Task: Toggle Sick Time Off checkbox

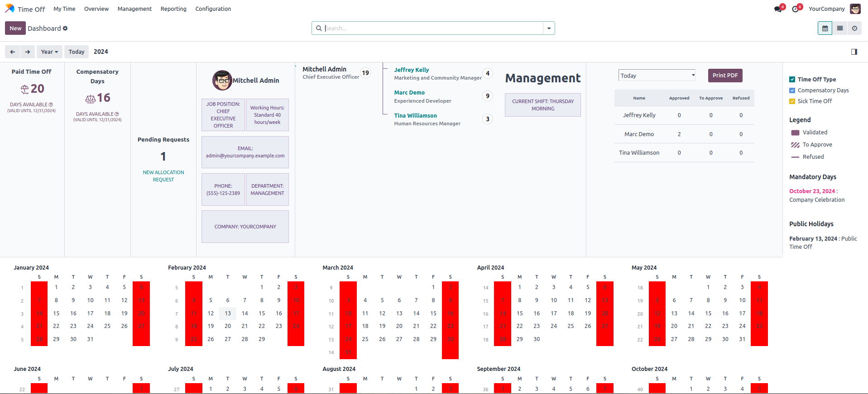Action: point(792,101)
